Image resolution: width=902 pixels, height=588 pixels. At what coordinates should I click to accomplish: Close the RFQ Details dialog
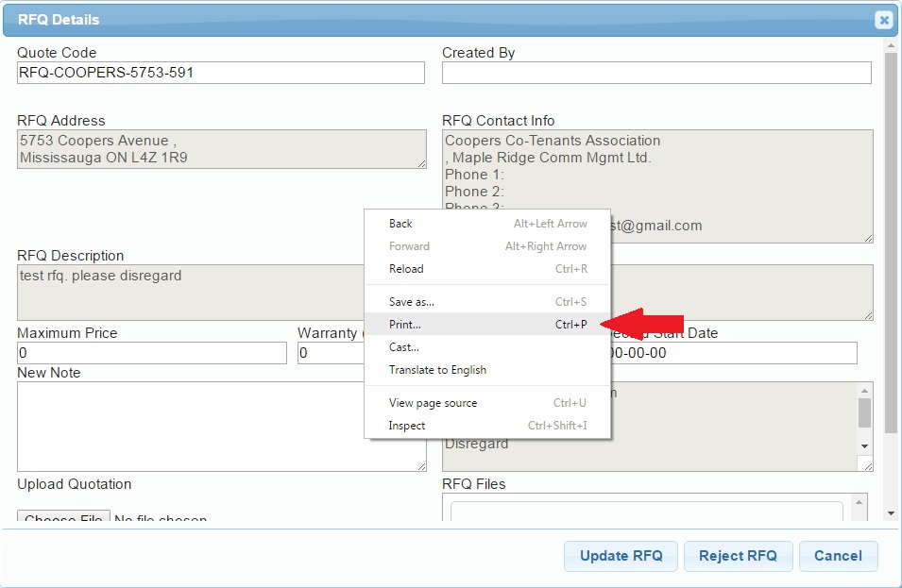883,20
